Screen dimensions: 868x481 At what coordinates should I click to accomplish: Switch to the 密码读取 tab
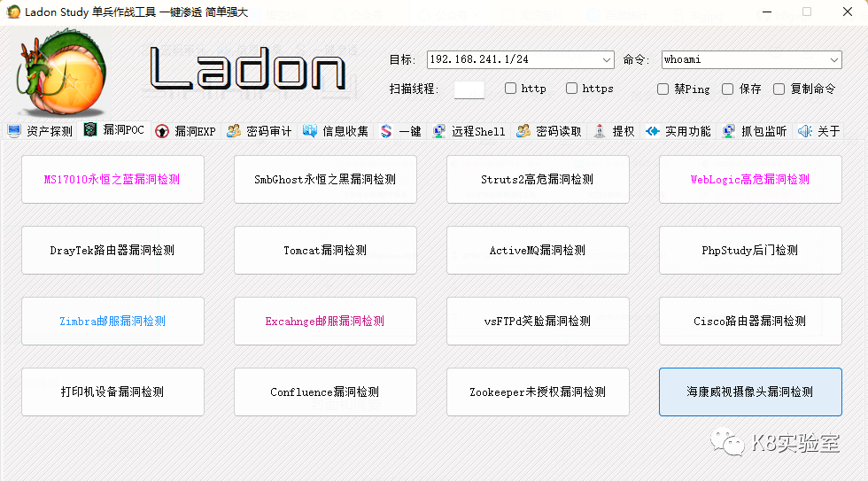(x=548, y=131)
